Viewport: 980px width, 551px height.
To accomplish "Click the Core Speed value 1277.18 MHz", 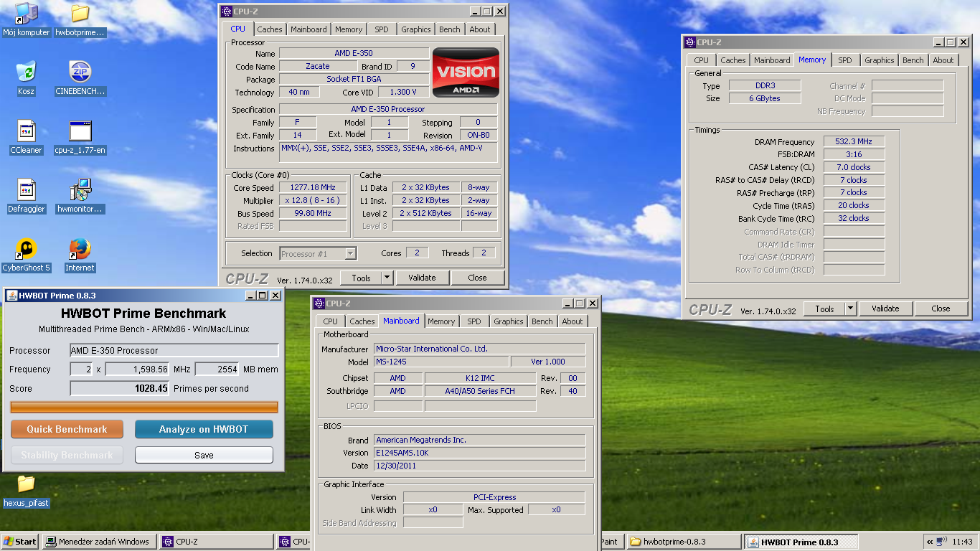I will coord(313,187).
